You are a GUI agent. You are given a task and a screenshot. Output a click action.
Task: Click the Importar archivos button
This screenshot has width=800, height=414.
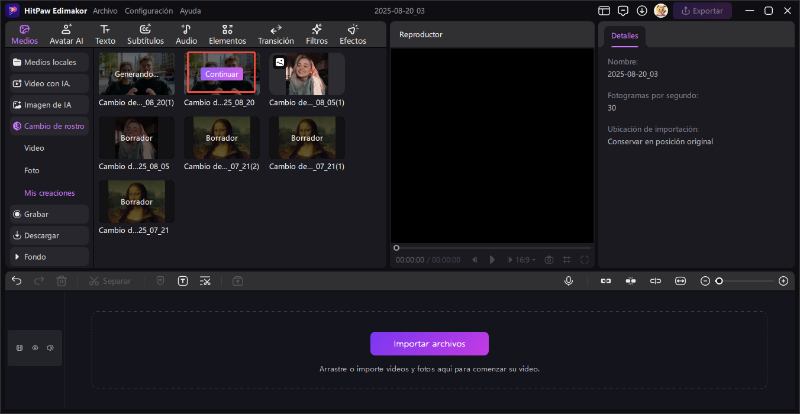click(x=429, y=344)
